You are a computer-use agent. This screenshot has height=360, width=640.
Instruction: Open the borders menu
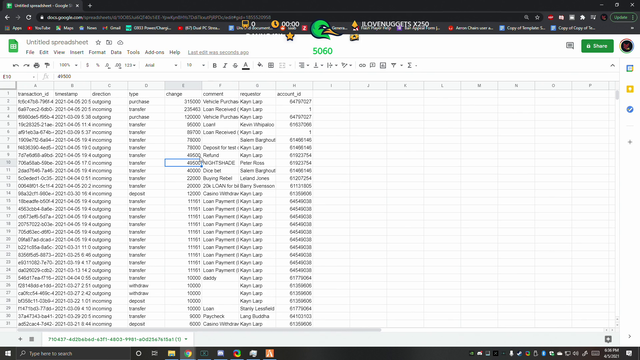[271, 65]
